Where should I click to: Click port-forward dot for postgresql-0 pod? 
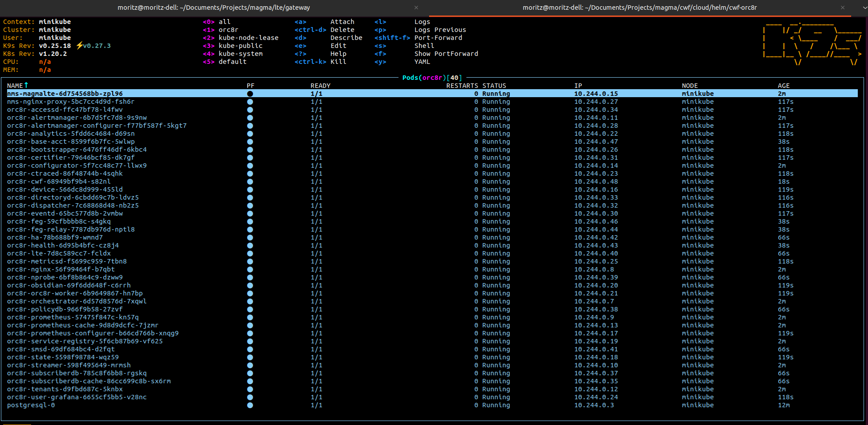250,405
